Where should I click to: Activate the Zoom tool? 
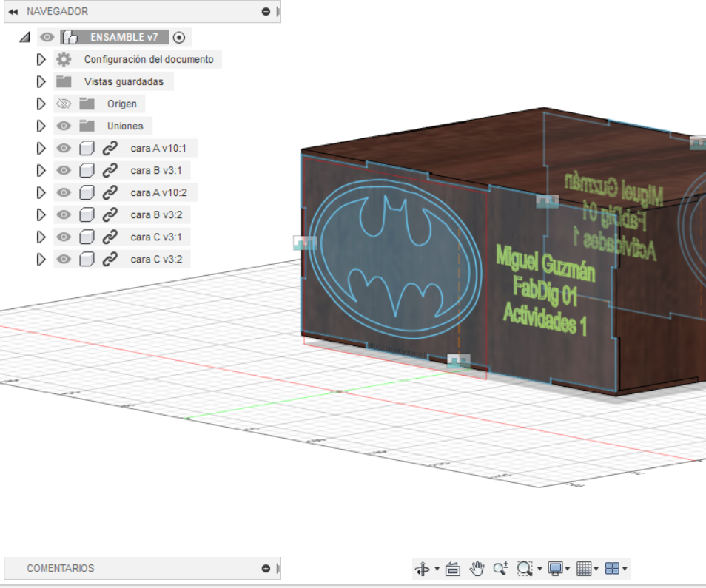tap(501, 569)
